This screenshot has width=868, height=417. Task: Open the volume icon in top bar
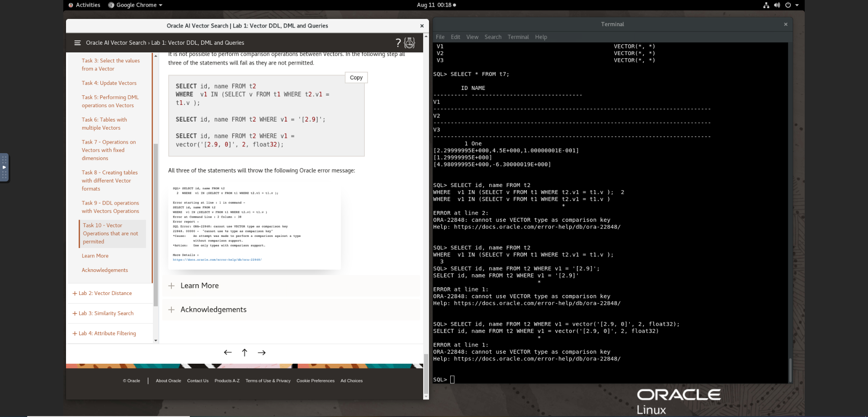point(777,5)
